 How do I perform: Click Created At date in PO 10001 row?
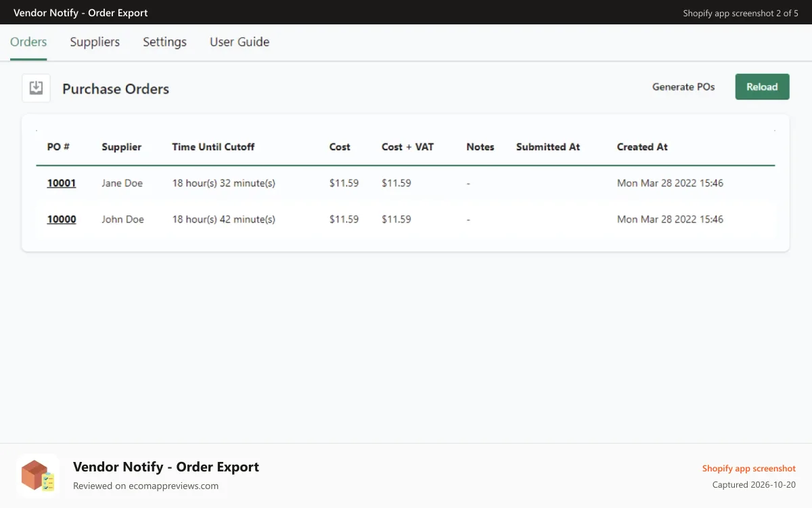click(670, 183)
